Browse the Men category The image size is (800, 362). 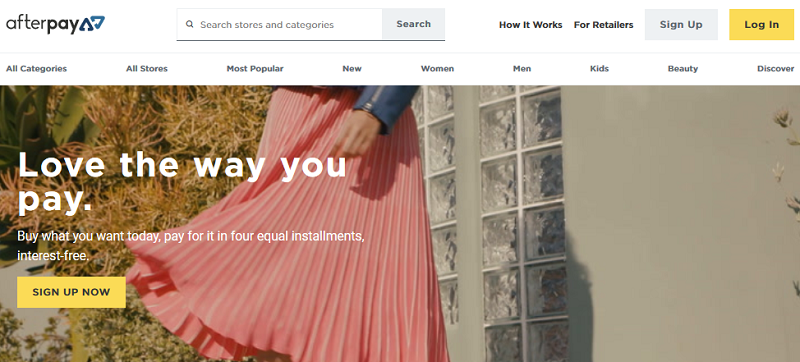[x=522, y=68]
